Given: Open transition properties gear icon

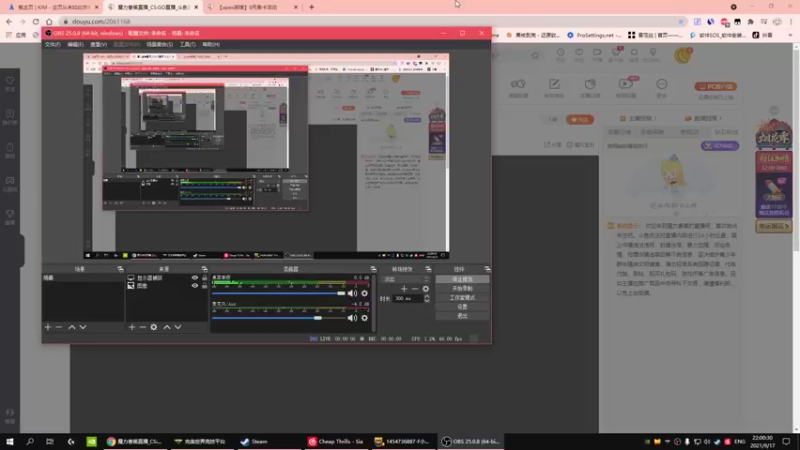Looking at the screenshot, I should [x=426, y=289].
